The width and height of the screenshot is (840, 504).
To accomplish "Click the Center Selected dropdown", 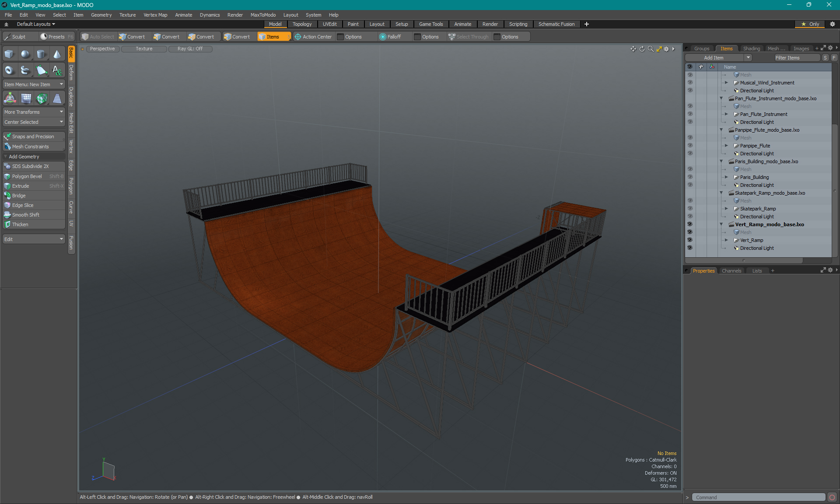I will pyautogui.click(x=33, y=122).
